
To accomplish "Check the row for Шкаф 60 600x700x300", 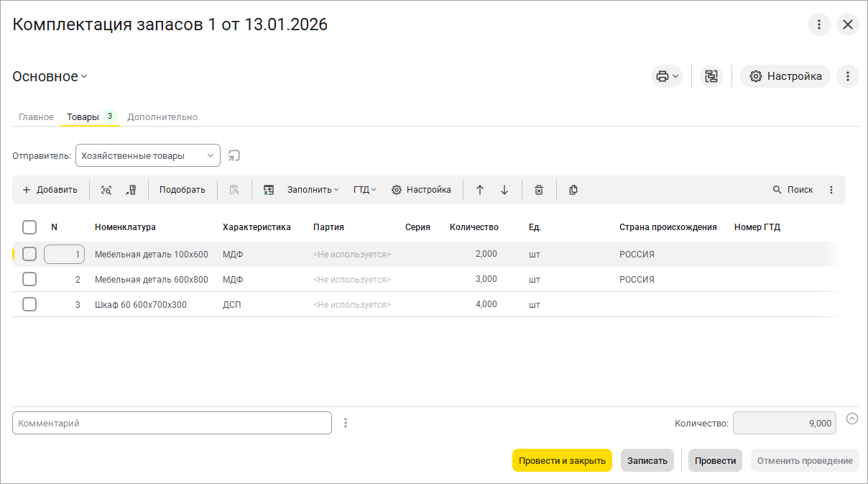I will point(29,304).
